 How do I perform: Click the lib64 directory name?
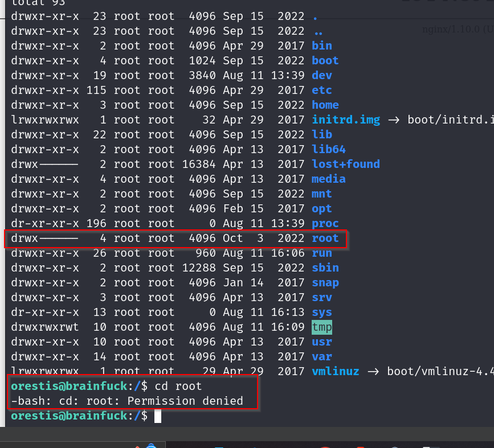pos(329,149)
